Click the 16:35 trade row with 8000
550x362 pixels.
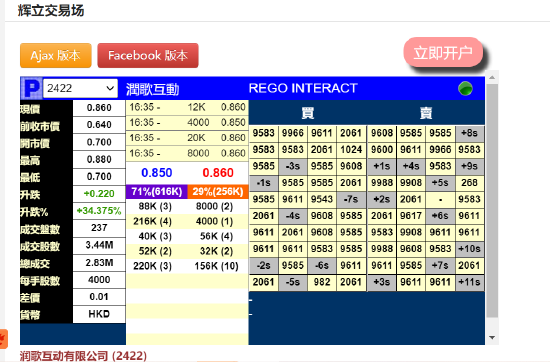pyautogui.click(x=187, y=153)
